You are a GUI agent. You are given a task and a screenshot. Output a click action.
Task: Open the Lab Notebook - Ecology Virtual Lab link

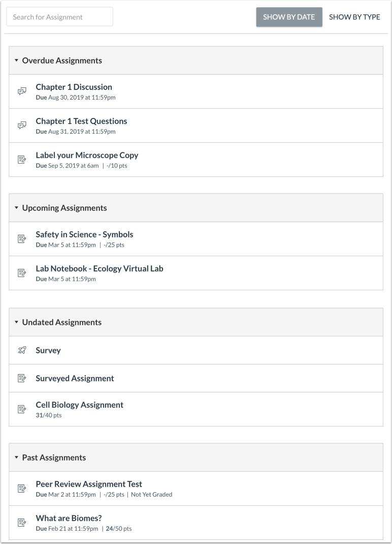click(x=100, y=268)
